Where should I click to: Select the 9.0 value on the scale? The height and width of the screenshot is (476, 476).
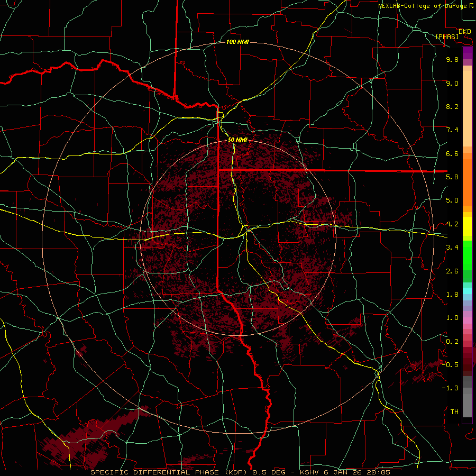click(x=452, y=83)
